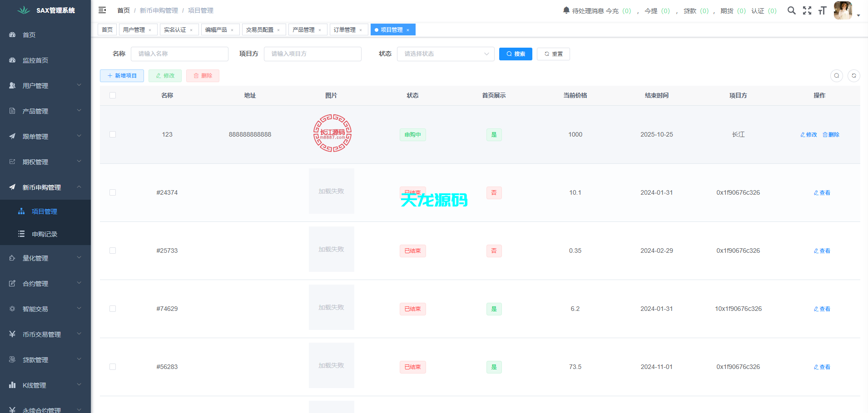Screen dimensions: 868x413
Task: Open the 申购记录 sidebar menu item
Action: pyautogui.click(x=45, y=234)
